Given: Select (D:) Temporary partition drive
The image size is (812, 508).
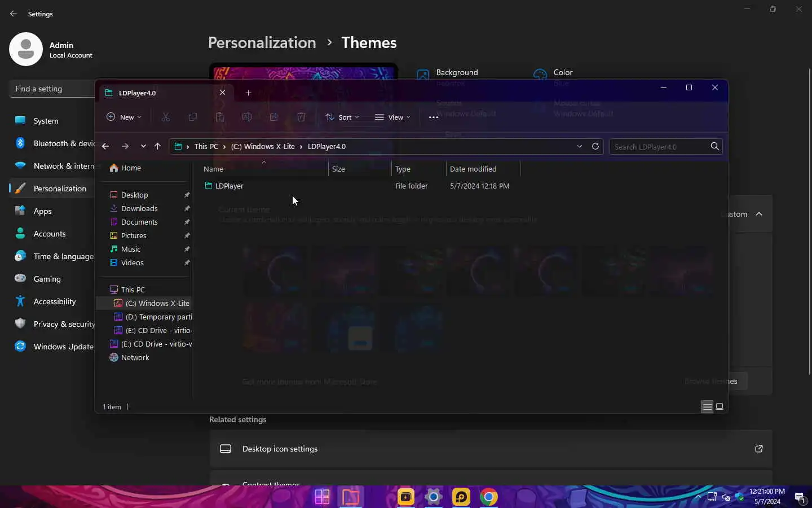Looking at the screenshot, I should 153,317.
